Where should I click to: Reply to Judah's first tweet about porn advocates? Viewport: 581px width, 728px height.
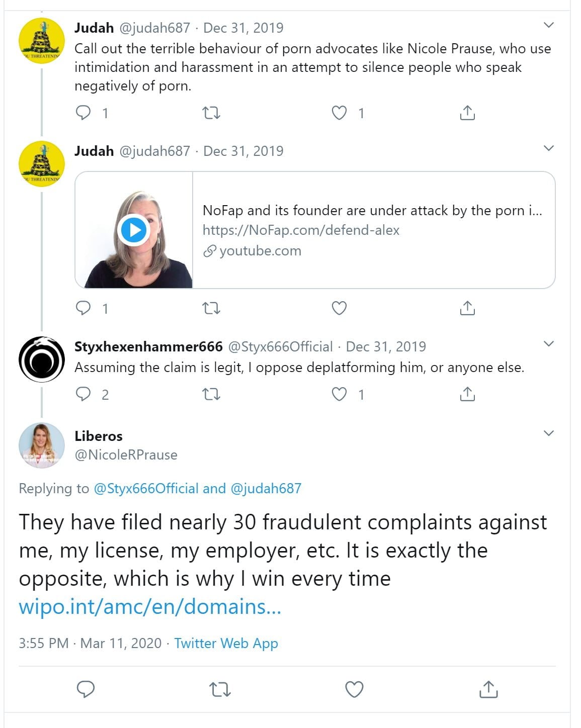[x=84, y=113]
